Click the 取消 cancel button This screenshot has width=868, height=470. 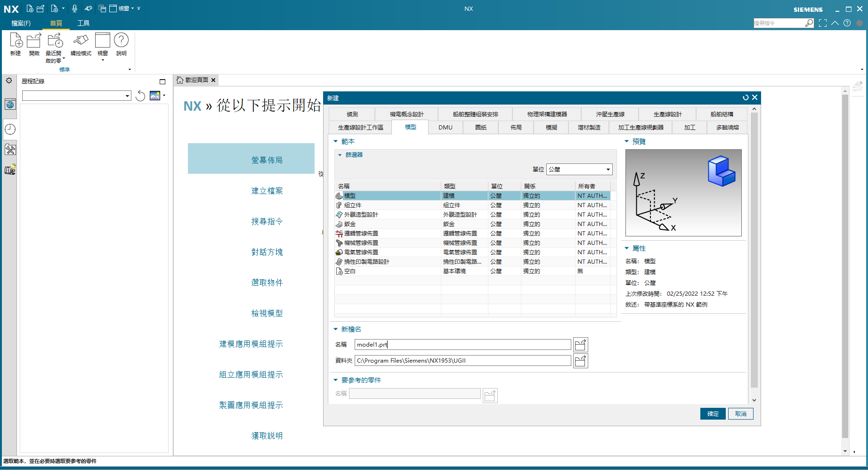(741, 414)
